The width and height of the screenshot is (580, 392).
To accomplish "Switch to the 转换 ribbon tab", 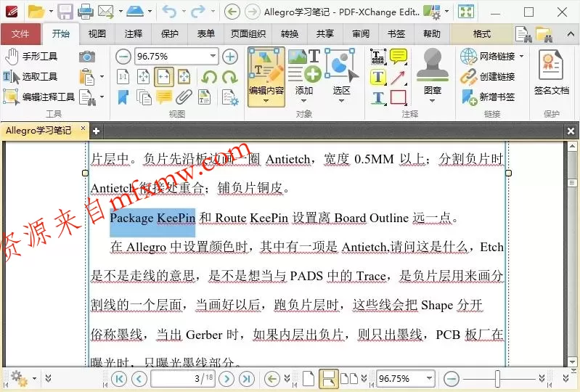I will pyautogui.click(x=289, y=34).
